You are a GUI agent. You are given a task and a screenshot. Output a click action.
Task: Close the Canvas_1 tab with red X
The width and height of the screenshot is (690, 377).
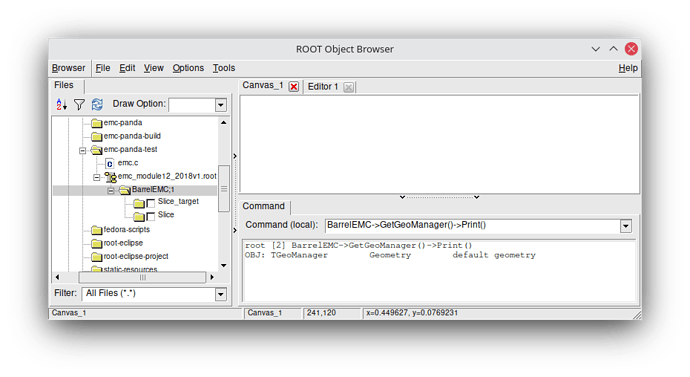(294, 87)
